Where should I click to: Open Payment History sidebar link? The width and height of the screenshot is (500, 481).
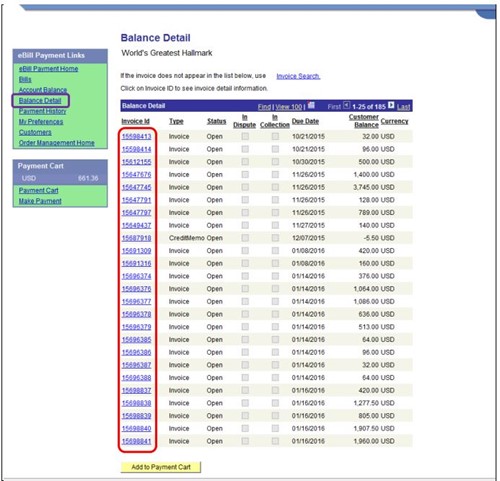coord(42,111)
